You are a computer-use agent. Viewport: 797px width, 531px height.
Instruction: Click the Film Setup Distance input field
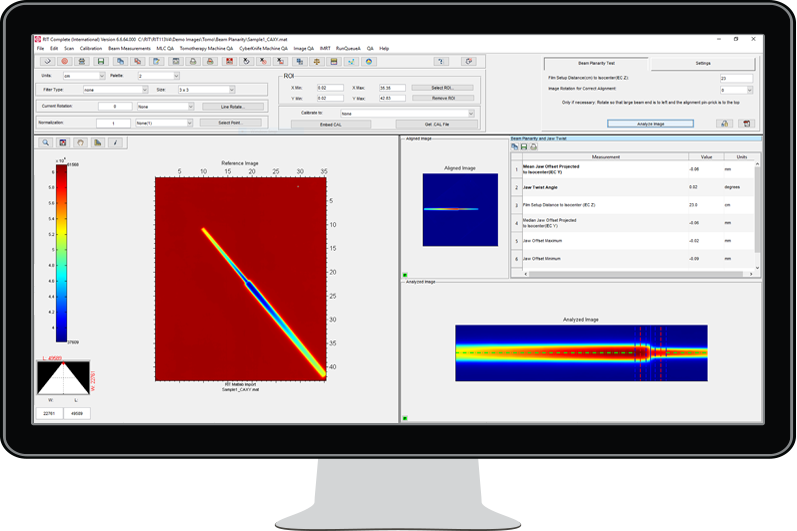click(x=736, y=77)
